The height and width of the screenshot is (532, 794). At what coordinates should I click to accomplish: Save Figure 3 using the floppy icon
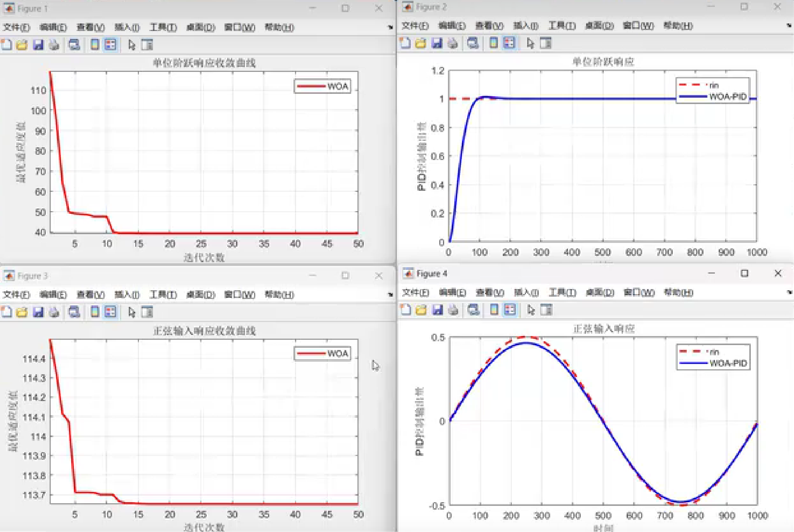[x=38, y=312]
